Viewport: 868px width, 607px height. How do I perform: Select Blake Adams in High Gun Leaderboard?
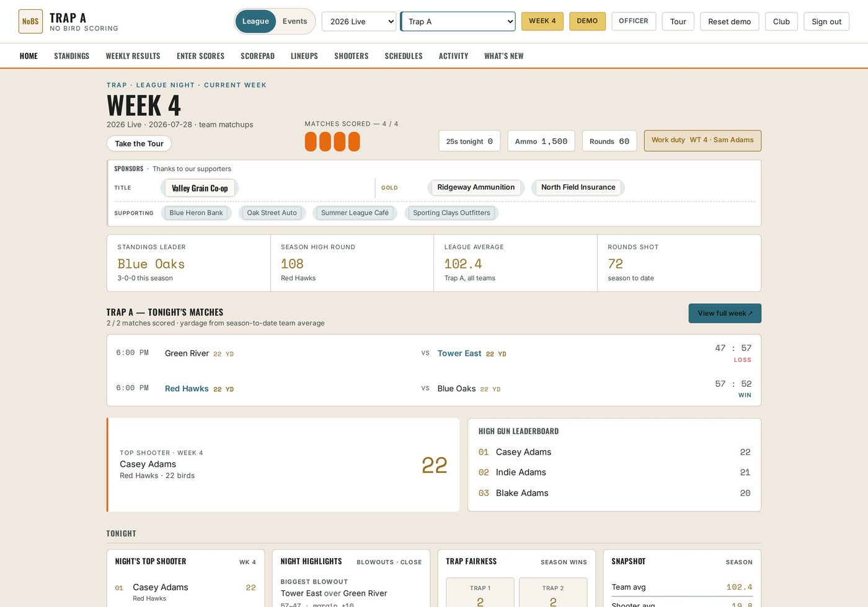[x=614, y=493]
